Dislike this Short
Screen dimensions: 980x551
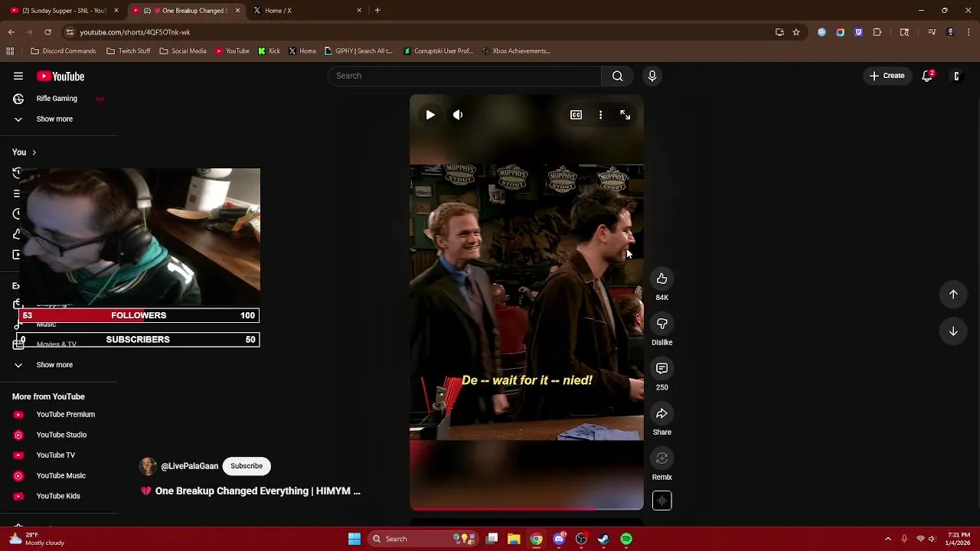click(x=661, y=324)
